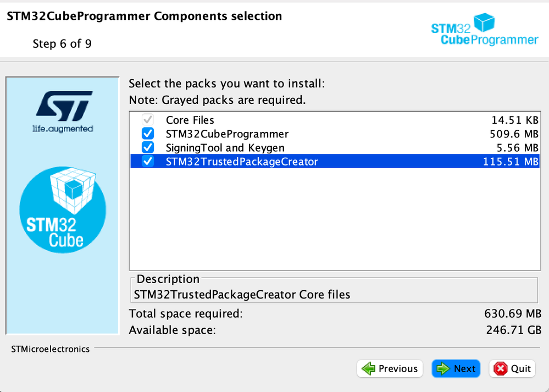Click the Components selection title heading
This screenshot has height=392, width=549.
point(144,16)
